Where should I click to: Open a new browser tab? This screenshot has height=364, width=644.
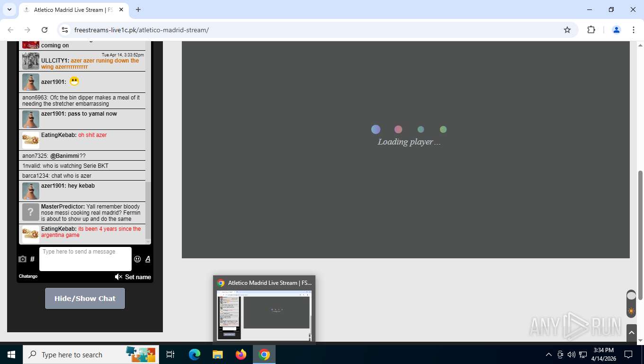[x=138, y=9]
